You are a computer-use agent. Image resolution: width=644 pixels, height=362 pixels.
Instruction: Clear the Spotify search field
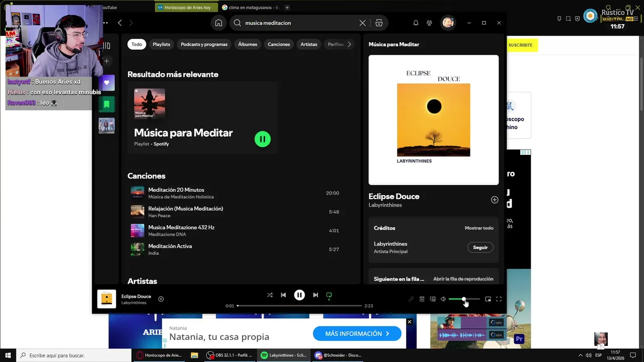tap(362, 23)
